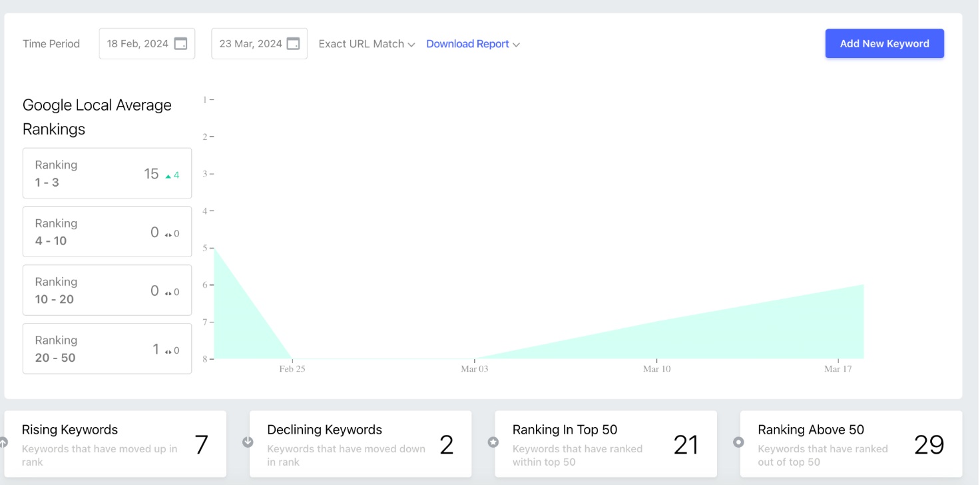Image resolution: width=980 pixels, height=485 pixels.
Task: Click the Download Report chevron arrow
Action: pos(517,45)
